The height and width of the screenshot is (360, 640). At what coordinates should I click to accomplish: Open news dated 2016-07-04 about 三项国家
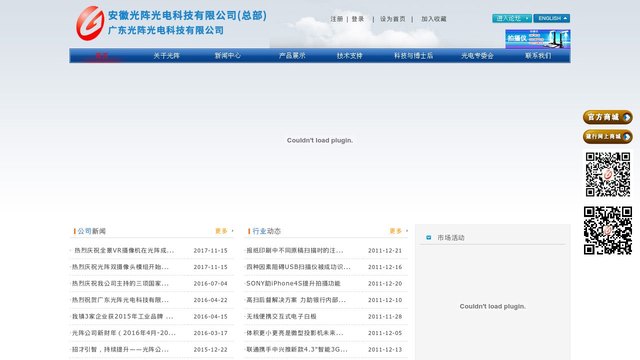coord(120,283)
